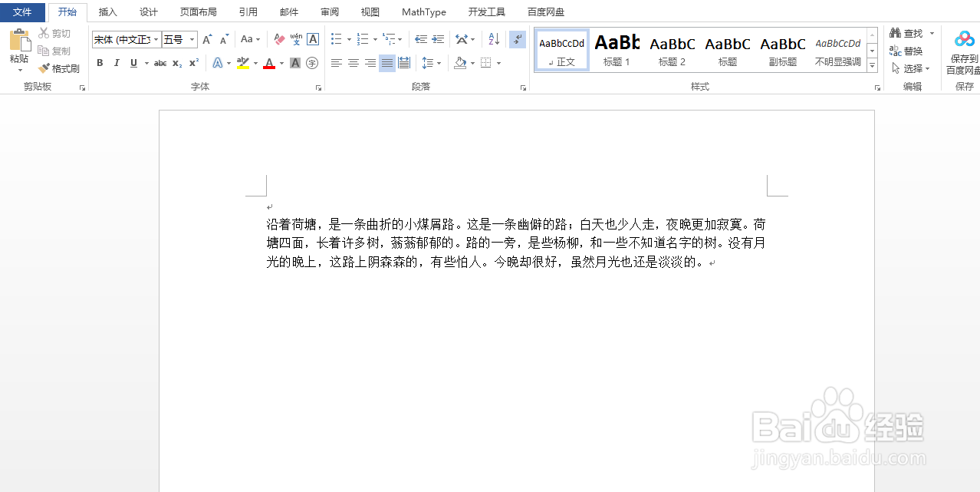Click the line spacing icon
The image size is (980, 492).
pyautogui.click(x=428, y=63)
